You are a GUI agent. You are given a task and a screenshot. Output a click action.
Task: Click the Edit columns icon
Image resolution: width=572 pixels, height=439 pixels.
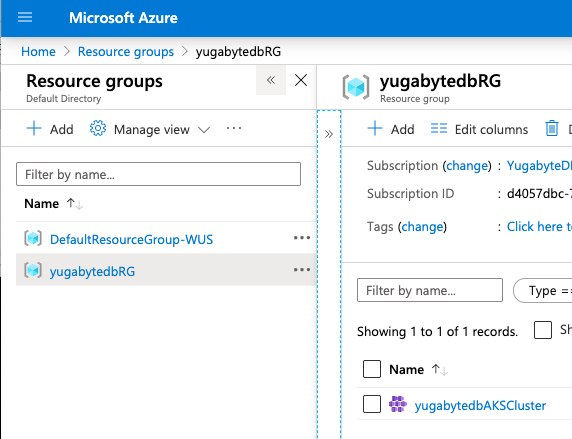click(x=438, y=128)
